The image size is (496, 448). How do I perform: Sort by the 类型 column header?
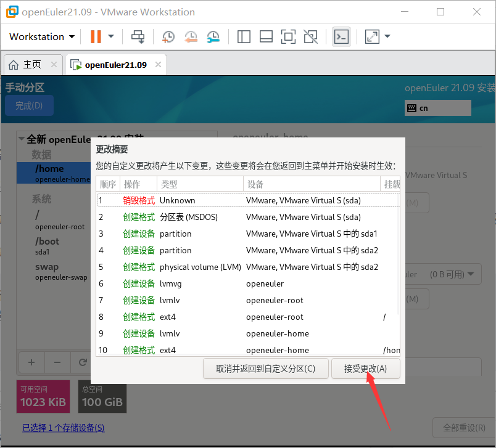[x=200, y=184]
